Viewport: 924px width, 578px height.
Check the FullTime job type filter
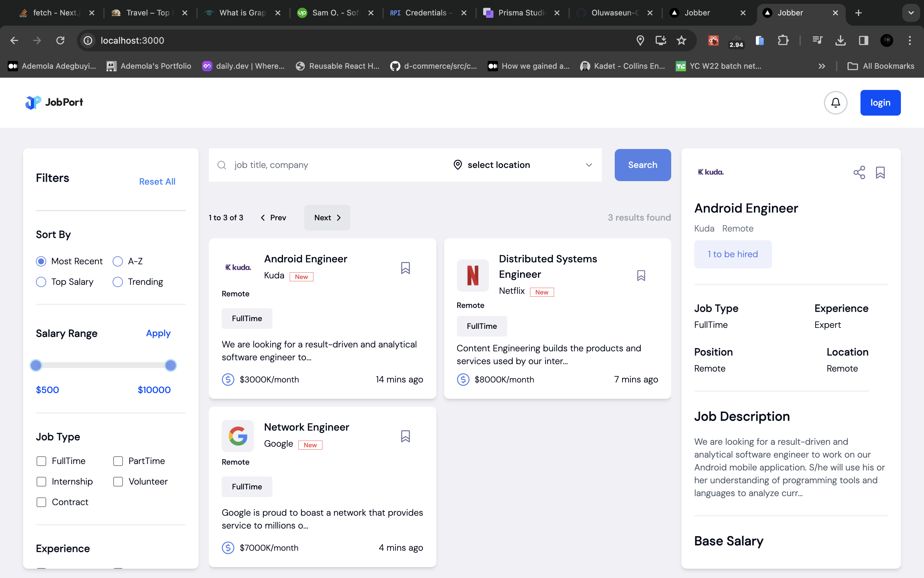[x=41, y=461]
